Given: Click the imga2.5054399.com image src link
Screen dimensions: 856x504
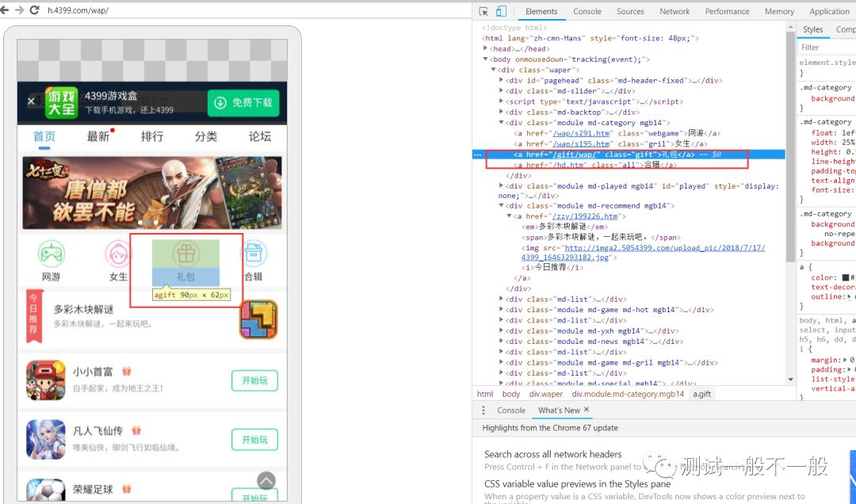Looking at the screenshot, I should 643,252.
